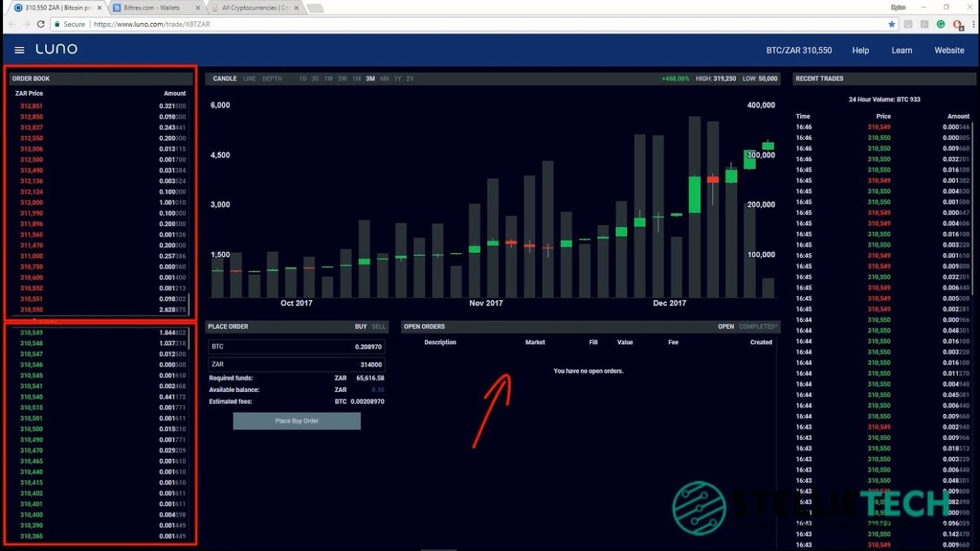The height and width of the screenshot is (551, 980).
Task: Select bid price 310,540 in order book
Action: pos(31,397)
